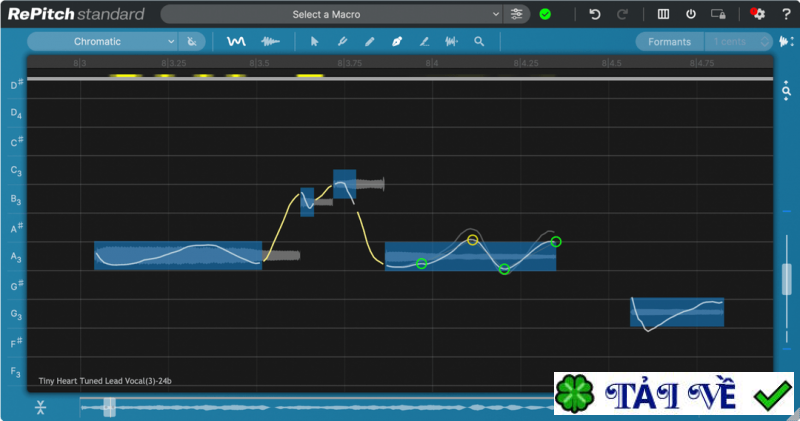Viewport: 800px width, 421px height.
Task: Select the small B3 note block
Action: pos(307,202)
